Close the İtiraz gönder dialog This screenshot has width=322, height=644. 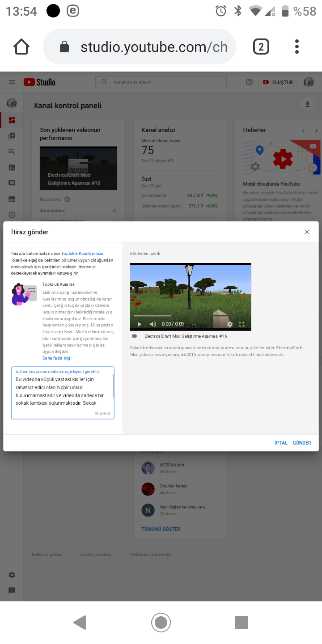(307, 232)
